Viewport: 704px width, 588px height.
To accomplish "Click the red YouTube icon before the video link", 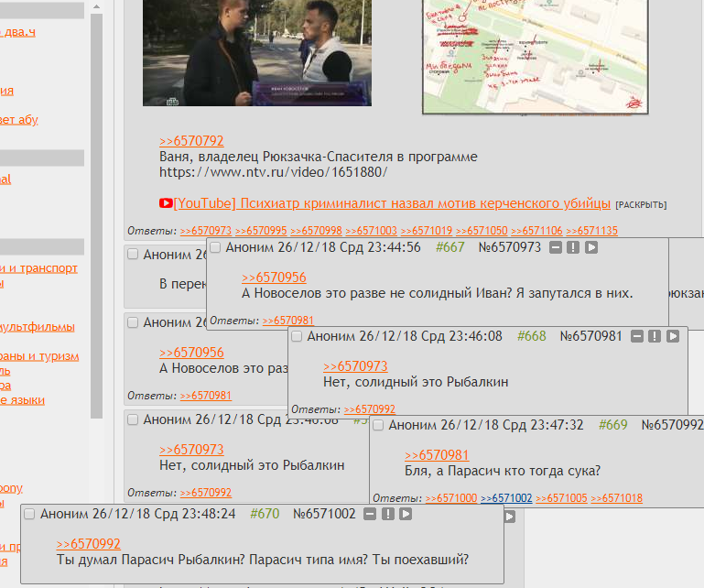I will pyautogui.click(x=166, y=203).
